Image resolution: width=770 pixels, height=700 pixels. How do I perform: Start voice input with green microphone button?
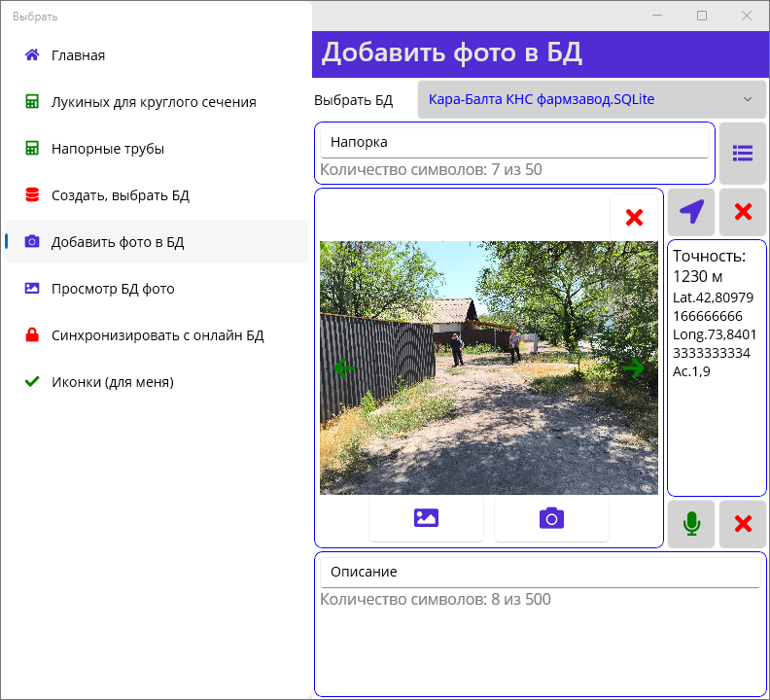pyautogui.click(x=691, y=524)
